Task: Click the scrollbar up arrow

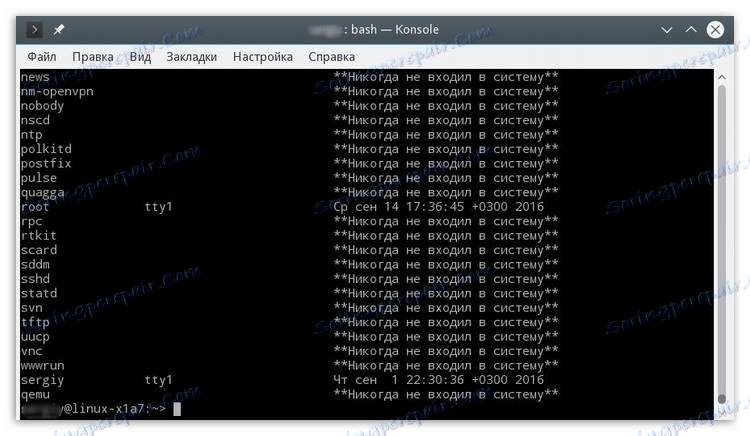Action: [x=722, y=77]
